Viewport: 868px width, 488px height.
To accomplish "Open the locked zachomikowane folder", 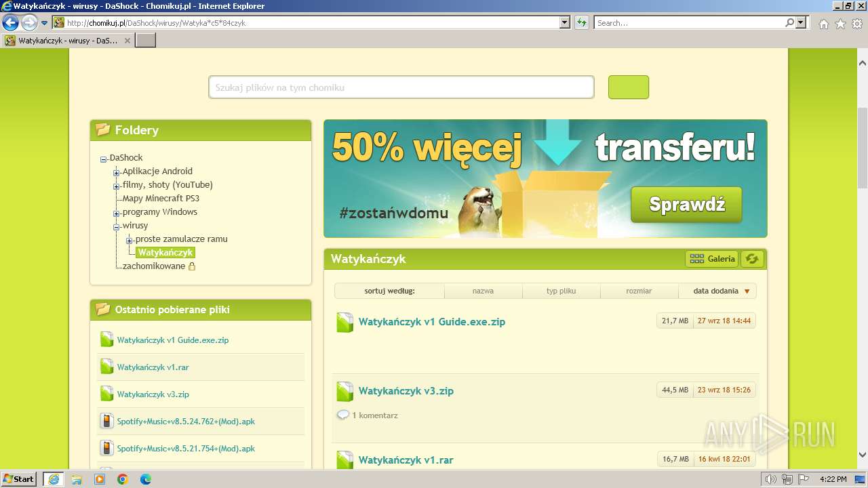I will tap(154, 266).
